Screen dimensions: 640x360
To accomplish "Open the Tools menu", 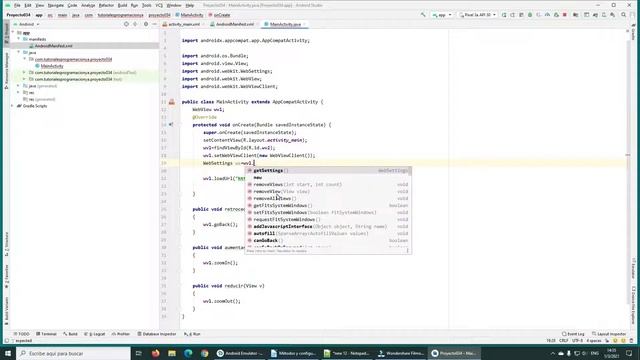I will (147, 5).
